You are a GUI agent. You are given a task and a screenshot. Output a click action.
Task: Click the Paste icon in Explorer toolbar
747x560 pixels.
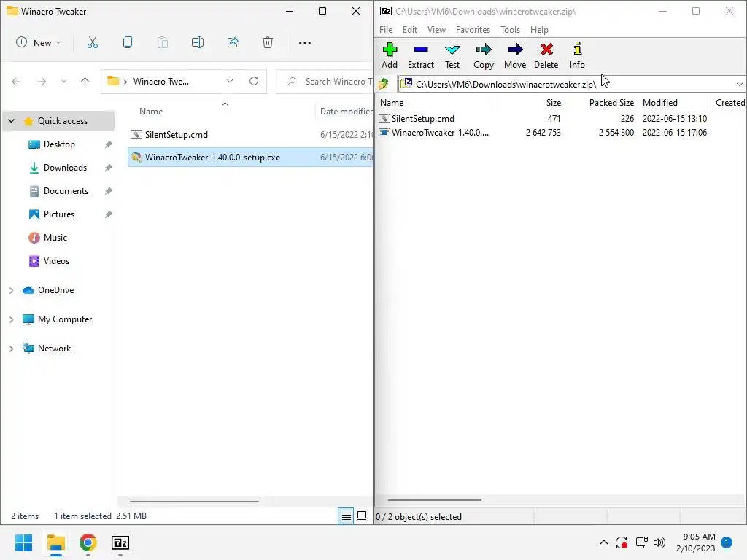tap(163, 43)
